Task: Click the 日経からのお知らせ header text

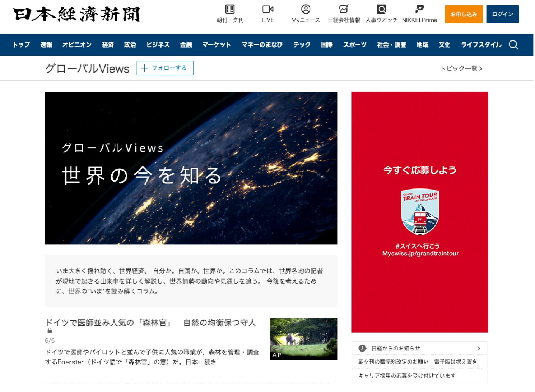Action: [396, 348]
